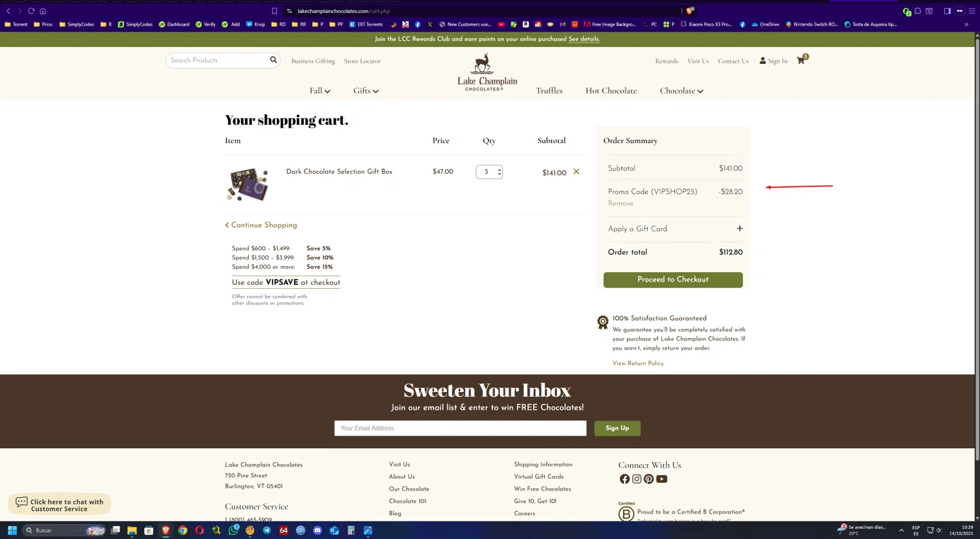Open Opera browser from taskbar

[x=199, y=531]
